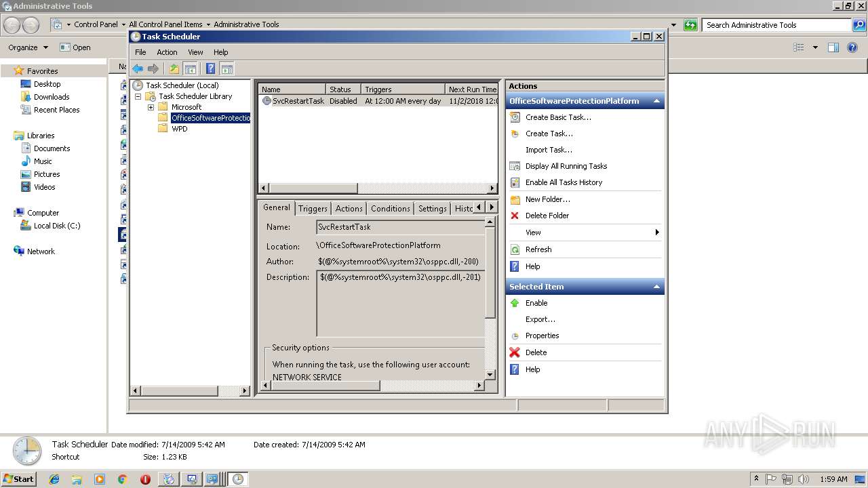
Task: Open the Help menu
Action: point(221,52)
